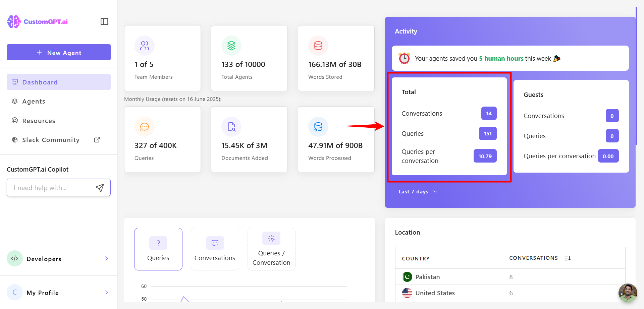Expand the Developers menu chevron
This screenshot has height=309, width=644.
point(107,258)
